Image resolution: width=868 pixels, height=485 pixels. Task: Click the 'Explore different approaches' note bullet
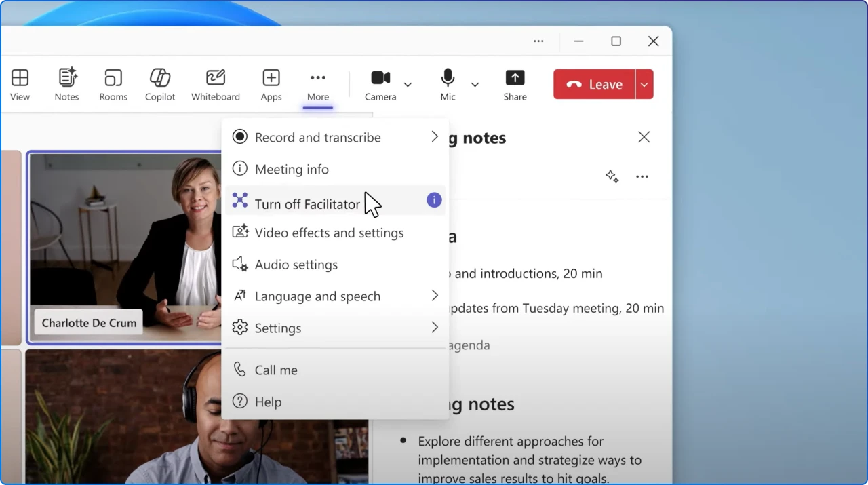pos(530,460)
